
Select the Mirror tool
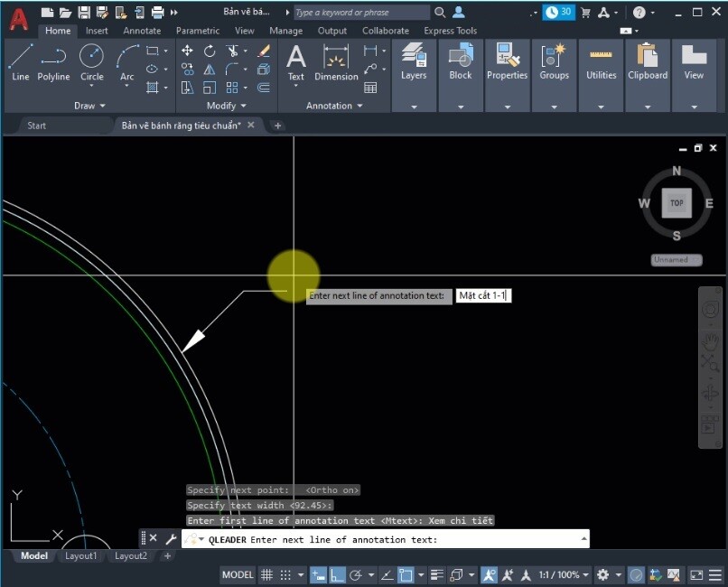(209, 70)
